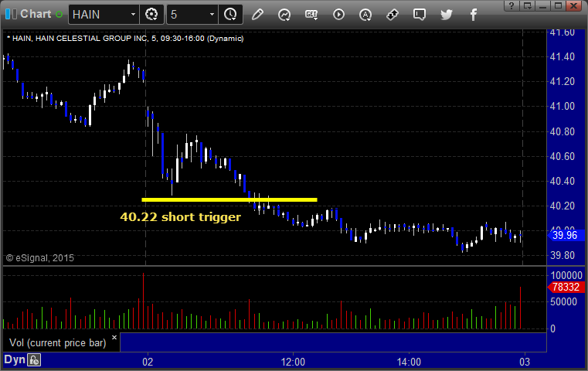Open the chart comment bubble icon
The height and width of the screenshot is (371, 588).
(x=420, y=15)
